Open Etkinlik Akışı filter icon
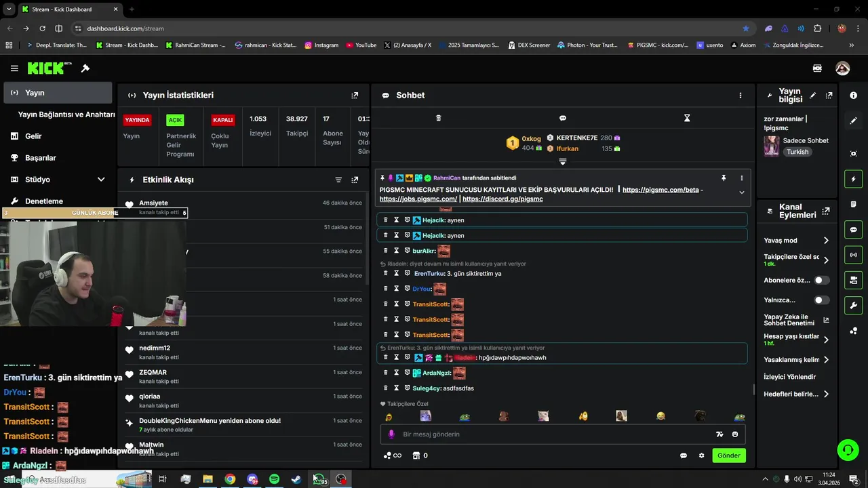Image resolution: width=868 pixels, height=488 pixels. (x=338, y=180)
